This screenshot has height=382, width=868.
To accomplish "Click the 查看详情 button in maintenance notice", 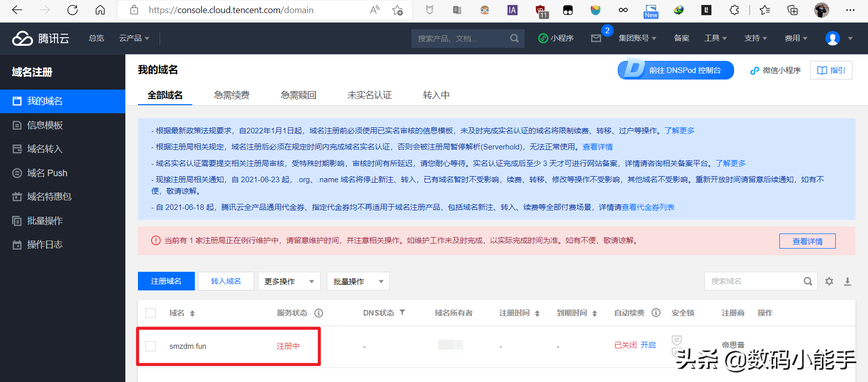I will (808, 241).
